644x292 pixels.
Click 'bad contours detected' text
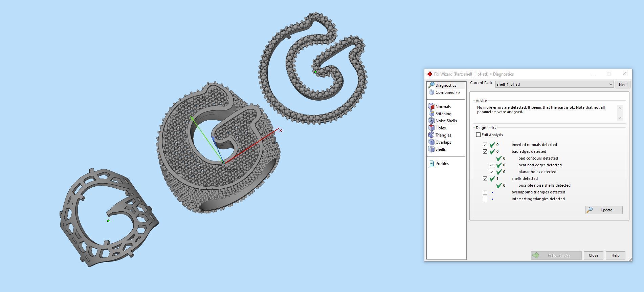click(538, 158)
